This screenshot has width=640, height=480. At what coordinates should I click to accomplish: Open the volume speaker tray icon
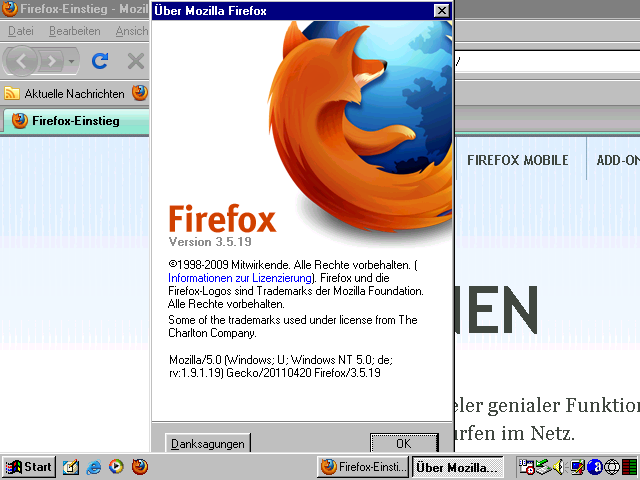(x=560, y=467)
